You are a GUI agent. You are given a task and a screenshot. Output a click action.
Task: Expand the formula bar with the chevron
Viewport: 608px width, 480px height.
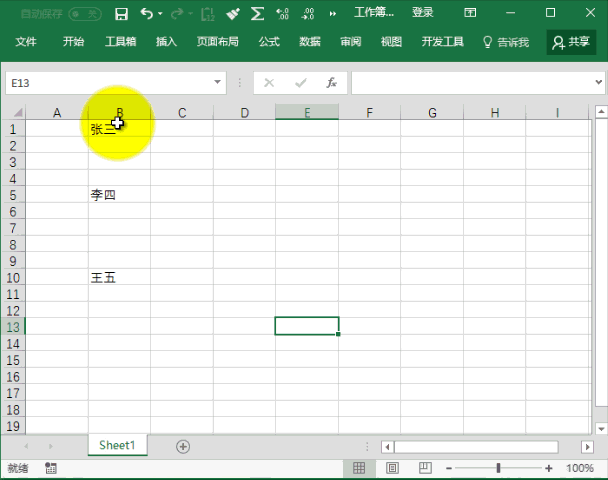pyautogui.click(x=598, y=83)
